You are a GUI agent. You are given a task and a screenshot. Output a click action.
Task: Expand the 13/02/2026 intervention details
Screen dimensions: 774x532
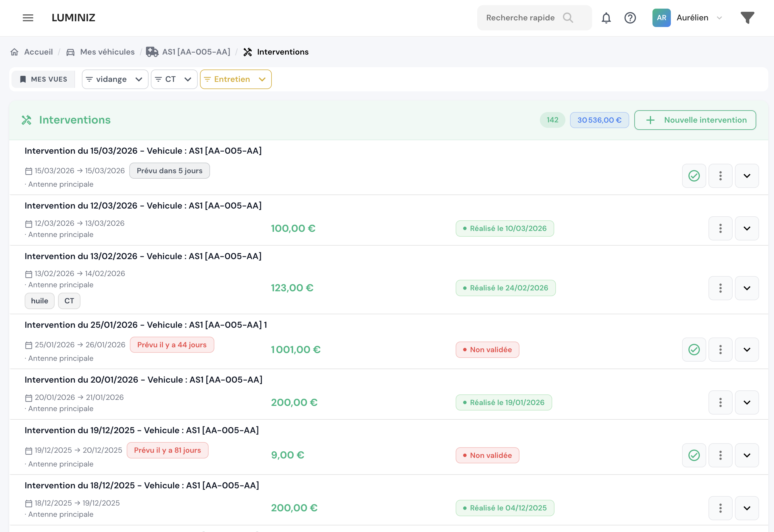[747, 288]
